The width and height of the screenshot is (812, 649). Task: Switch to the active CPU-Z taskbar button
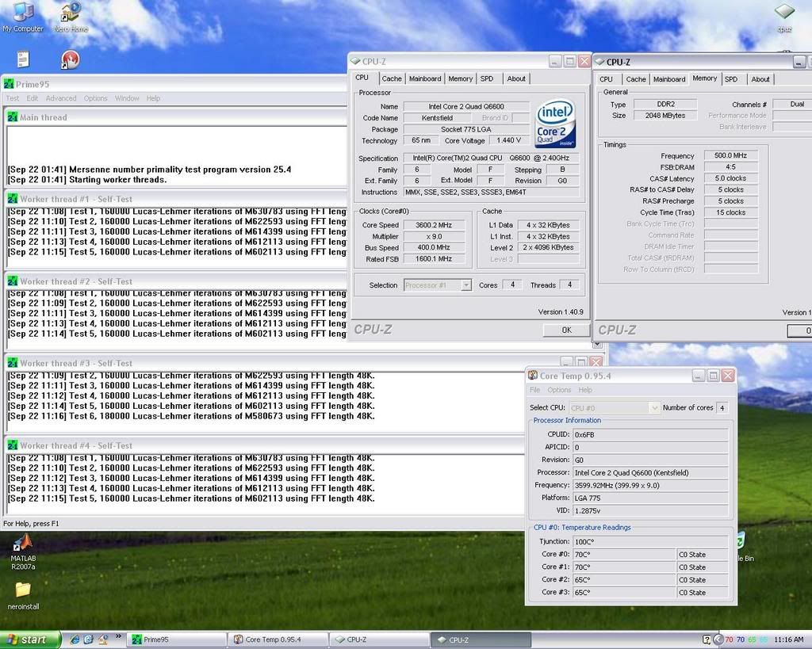tap(481, 639)
